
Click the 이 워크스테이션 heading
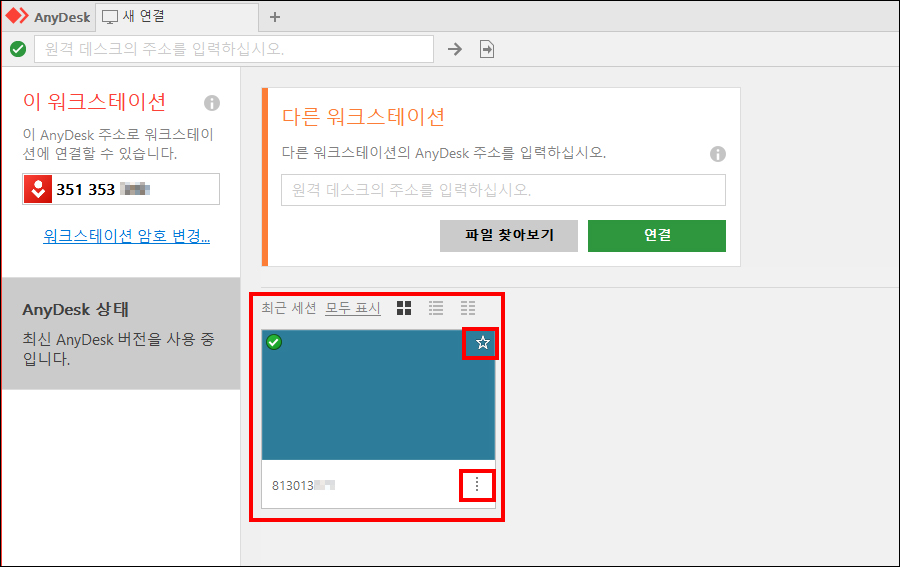pyautogui.click(x=94, y=102)
